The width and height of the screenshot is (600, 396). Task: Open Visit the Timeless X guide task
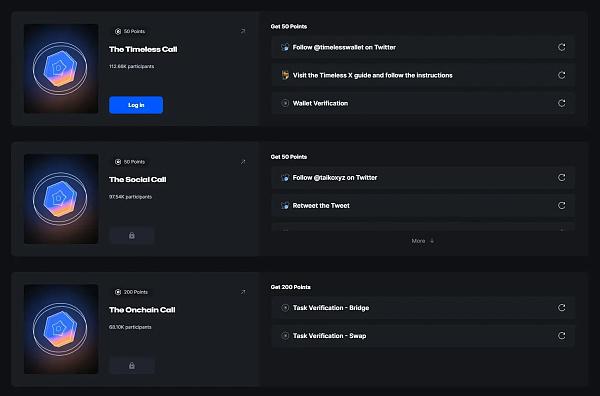point(423,75)
